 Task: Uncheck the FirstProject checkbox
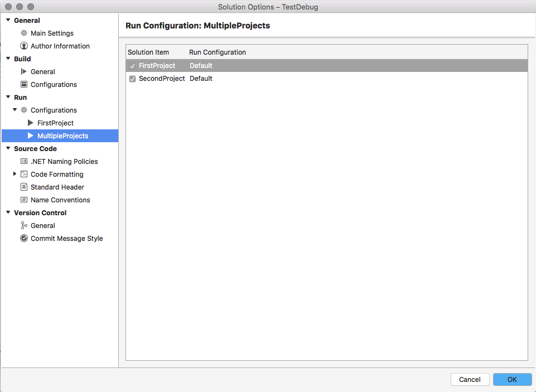[x=132, y=66]
